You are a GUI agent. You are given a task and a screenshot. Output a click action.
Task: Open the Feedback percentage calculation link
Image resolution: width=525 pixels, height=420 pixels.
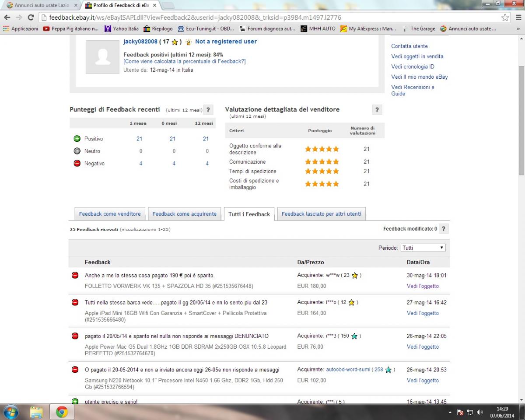coord(185,61)
